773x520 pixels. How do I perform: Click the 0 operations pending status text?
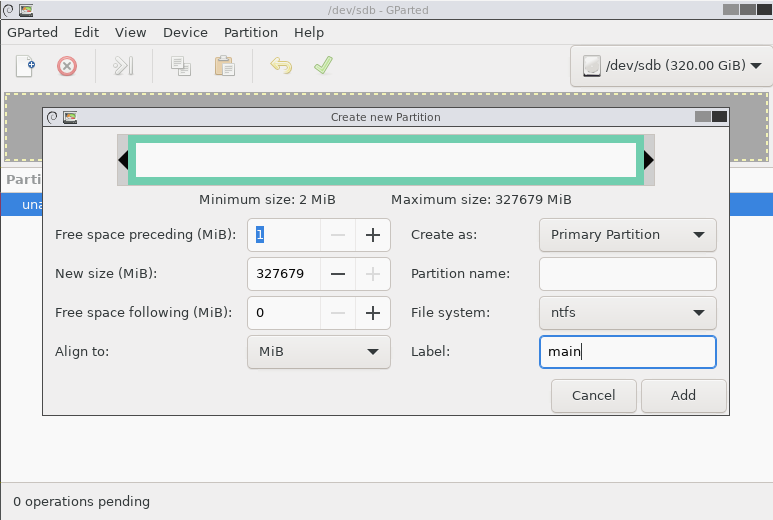click(x=81, y=502)
